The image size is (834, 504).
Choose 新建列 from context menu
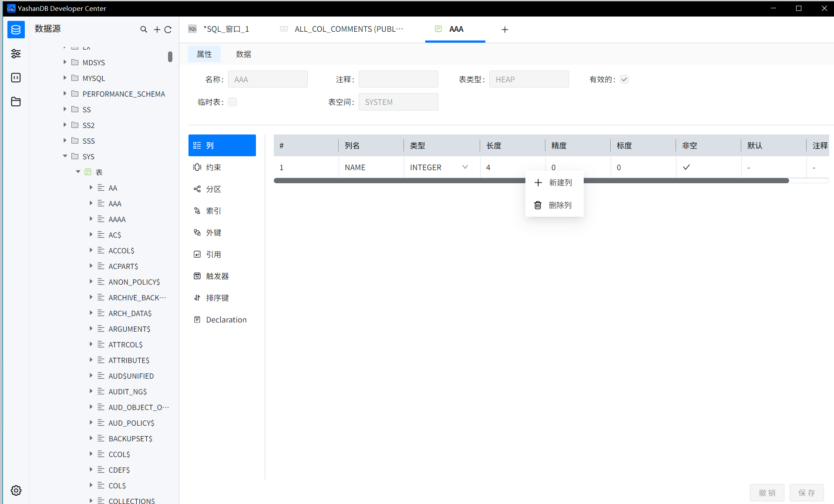554,183
